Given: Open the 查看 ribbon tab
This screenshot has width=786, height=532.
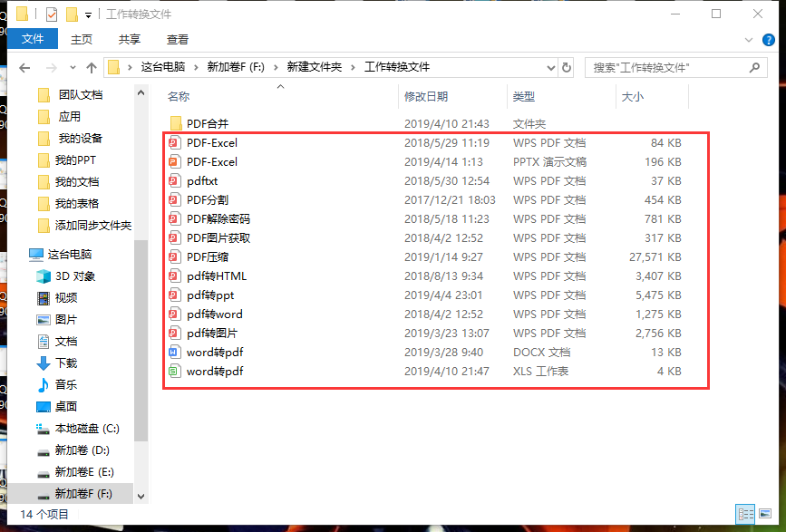Looking at the screenshot, I should pos(178,39).
